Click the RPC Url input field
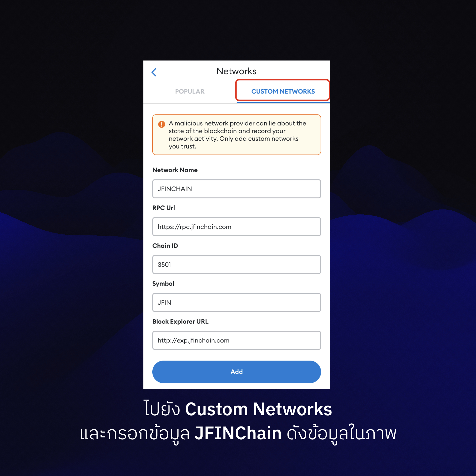The width and height of the screenshot is (476, 476). click(x=237, y=227)
